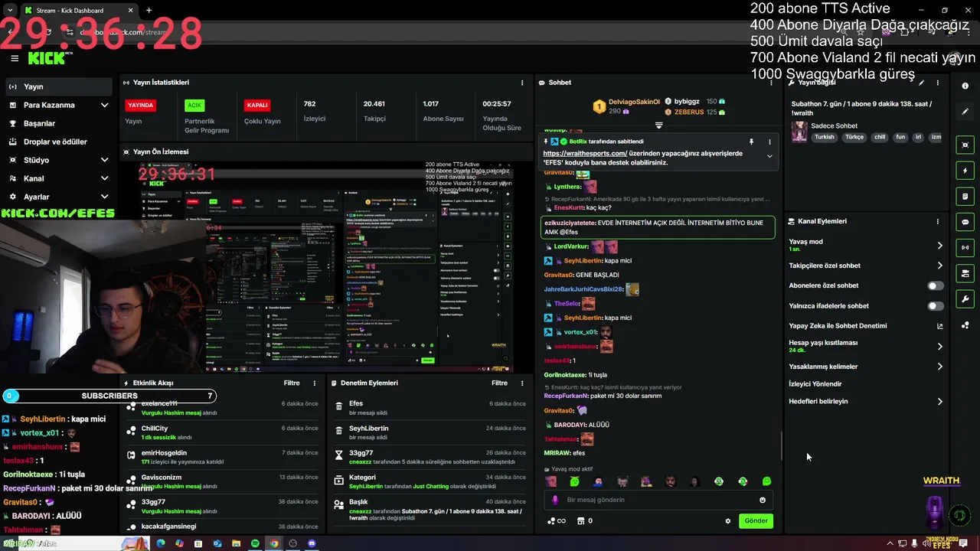Open the emoji picker in the message box
980x551 pixels.
pyautogui.click(x=763, y=500)
